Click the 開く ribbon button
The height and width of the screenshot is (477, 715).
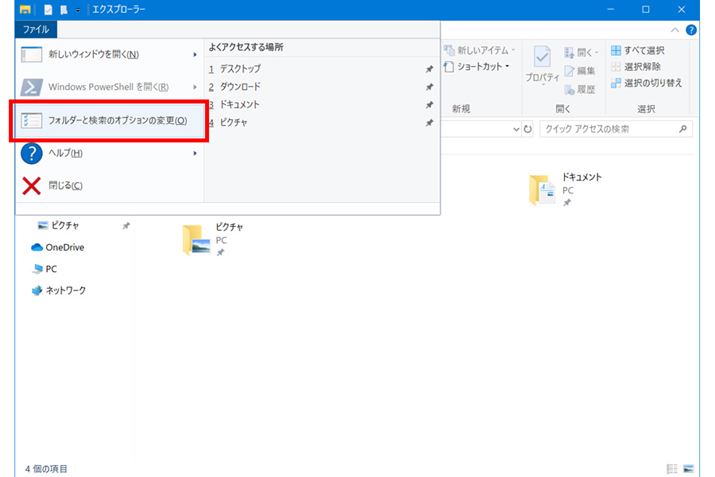581,52
